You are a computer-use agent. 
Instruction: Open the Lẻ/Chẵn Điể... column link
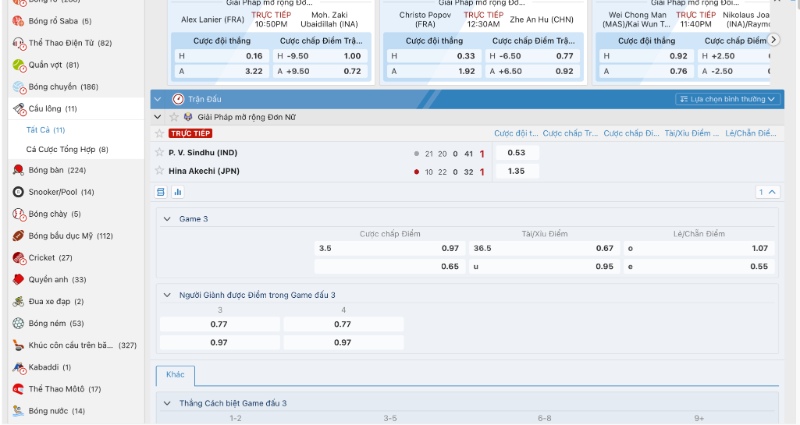[x=751, y=133]
